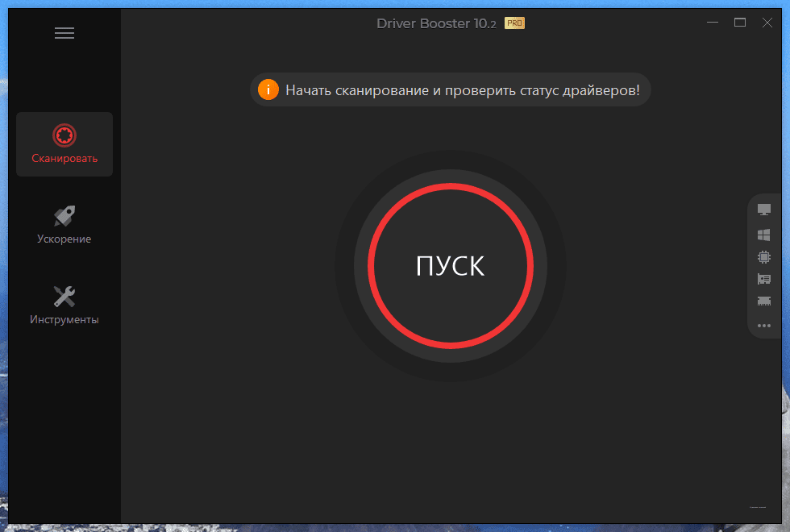Switch to the Ускорение section label

click(x=64, y=239)
